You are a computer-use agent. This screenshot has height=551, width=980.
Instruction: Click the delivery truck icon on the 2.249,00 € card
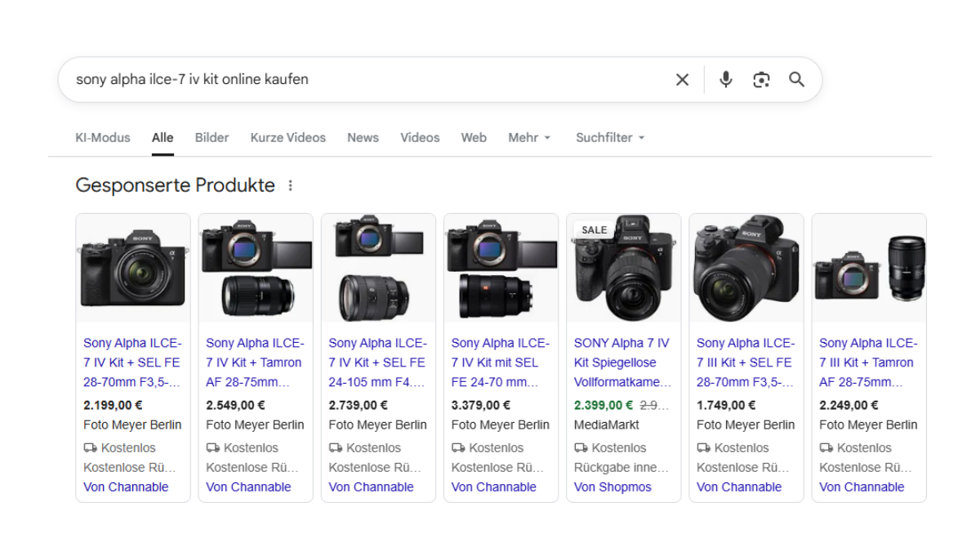click(x=826, y=447)
